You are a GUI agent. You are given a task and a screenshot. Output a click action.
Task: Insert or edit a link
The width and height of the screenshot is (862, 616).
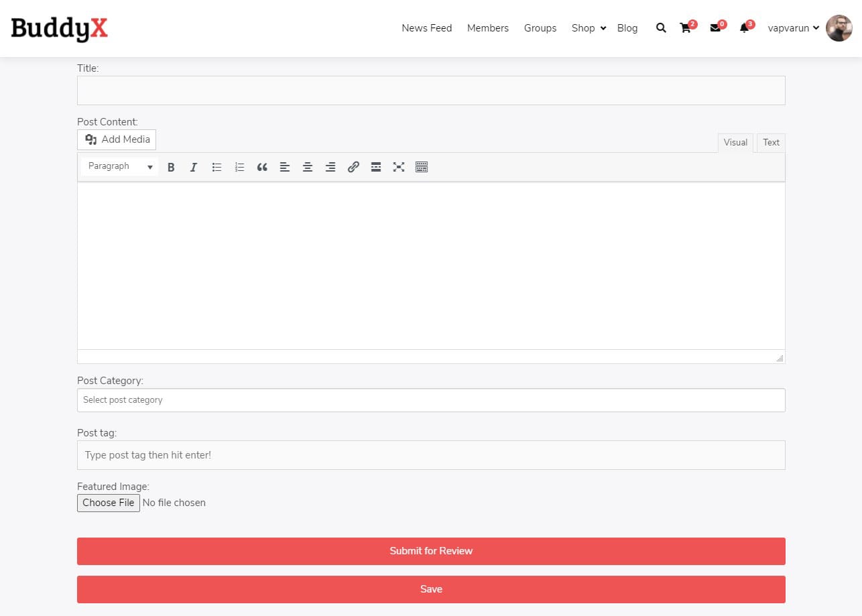pyautogui.click(x=353, y=167)
